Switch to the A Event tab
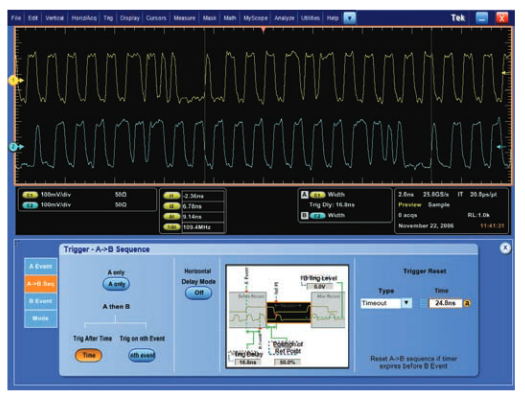Image resolution: width=525 pixels, height=399 pixels. click(41, 267)
